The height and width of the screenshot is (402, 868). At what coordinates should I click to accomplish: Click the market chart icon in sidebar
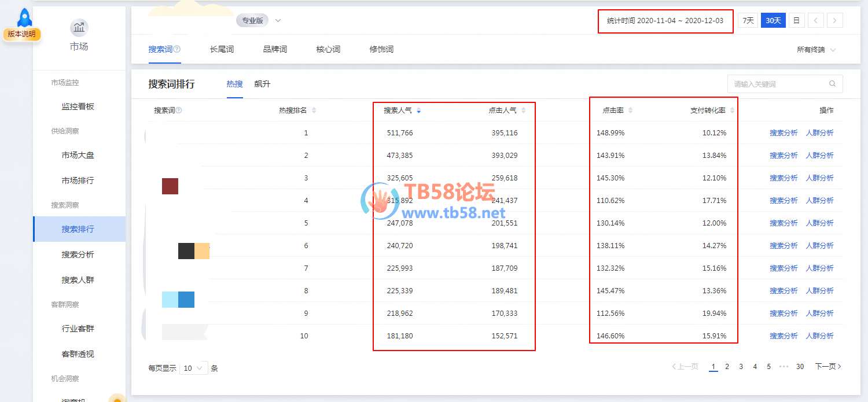[79, 28]
